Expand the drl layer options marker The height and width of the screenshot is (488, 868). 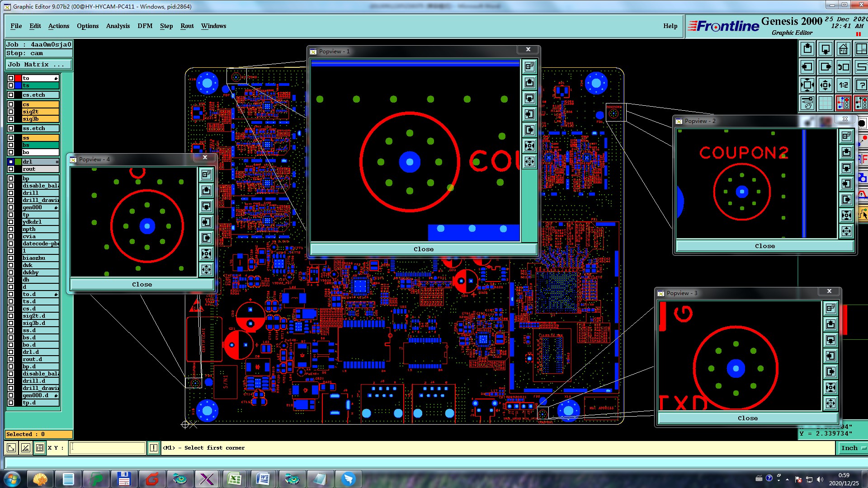click(x=57, y=162)
